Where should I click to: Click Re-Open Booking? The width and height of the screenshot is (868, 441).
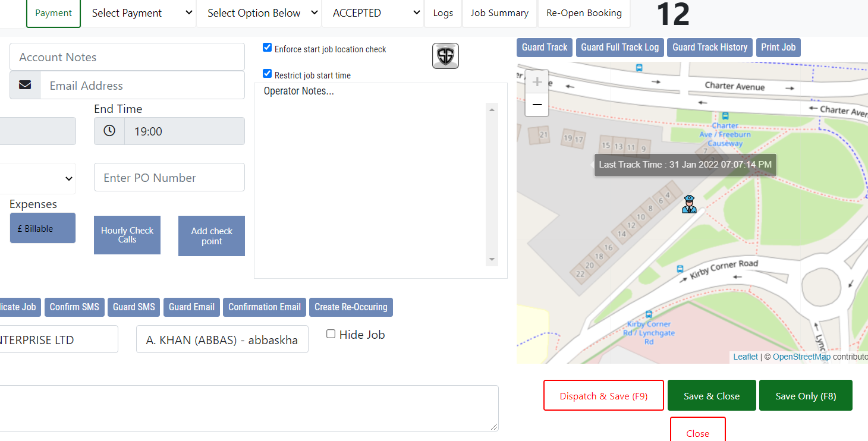584,13
